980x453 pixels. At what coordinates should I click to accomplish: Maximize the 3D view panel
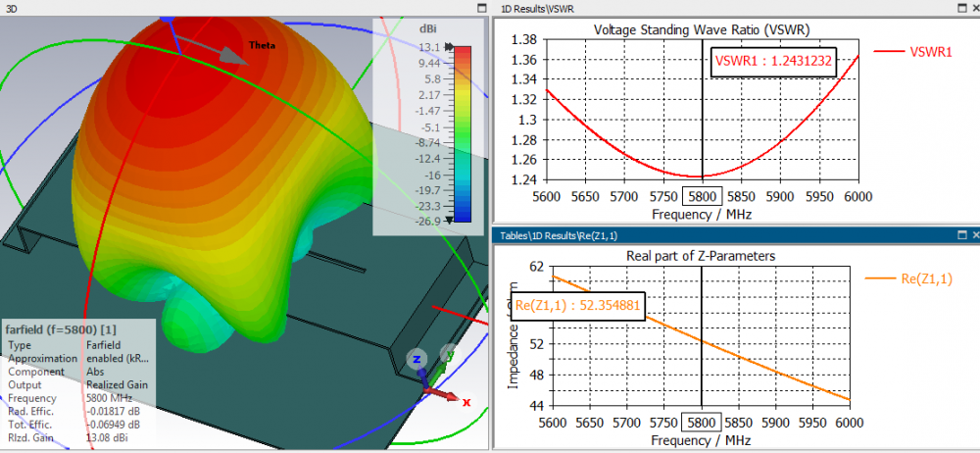tap(481, 7)
